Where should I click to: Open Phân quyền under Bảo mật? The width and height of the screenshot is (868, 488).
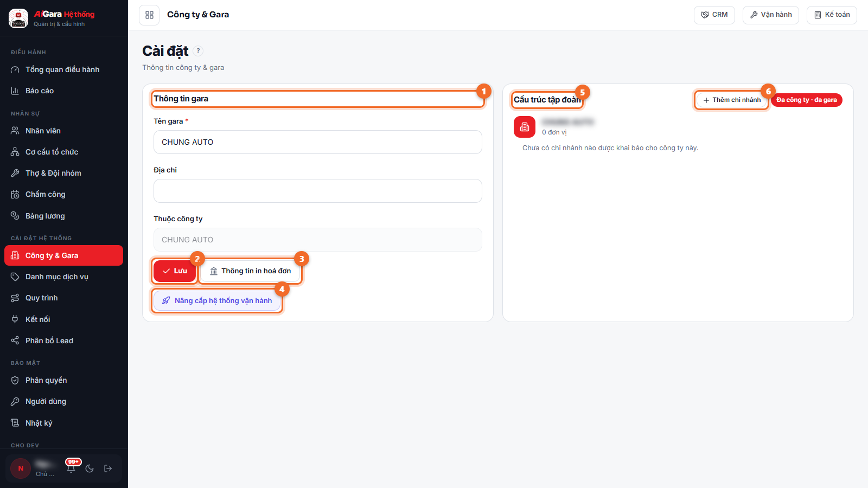coord(64,380)
